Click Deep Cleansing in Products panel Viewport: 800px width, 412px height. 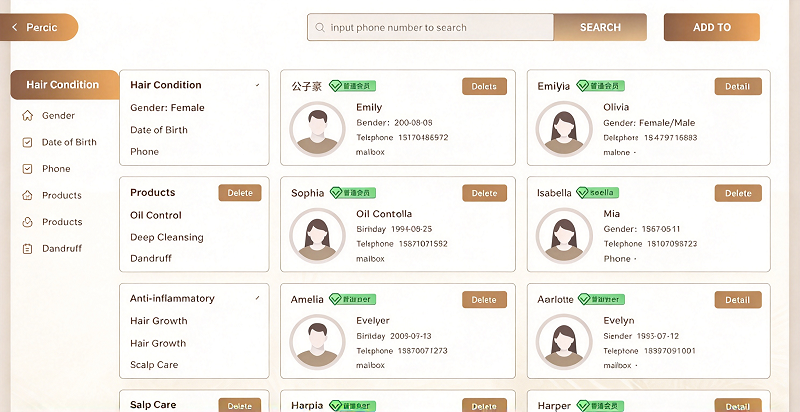pyautogui.click(x=167, y=237)
